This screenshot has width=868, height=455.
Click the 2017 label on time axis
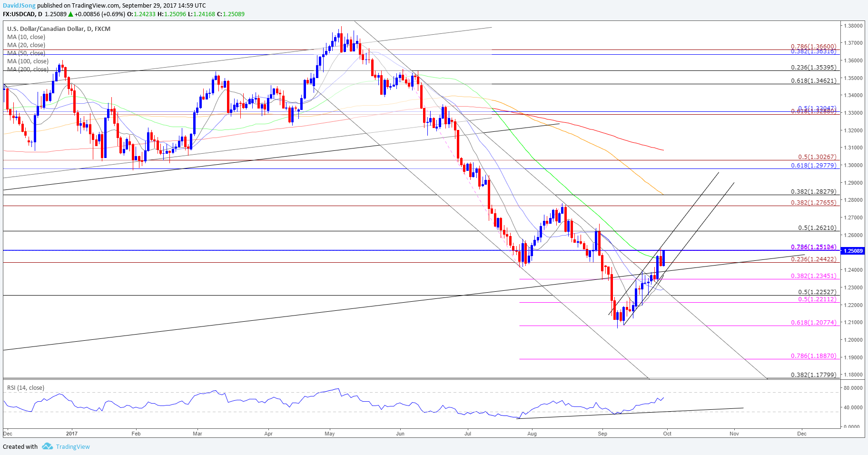tap(72, 434)
